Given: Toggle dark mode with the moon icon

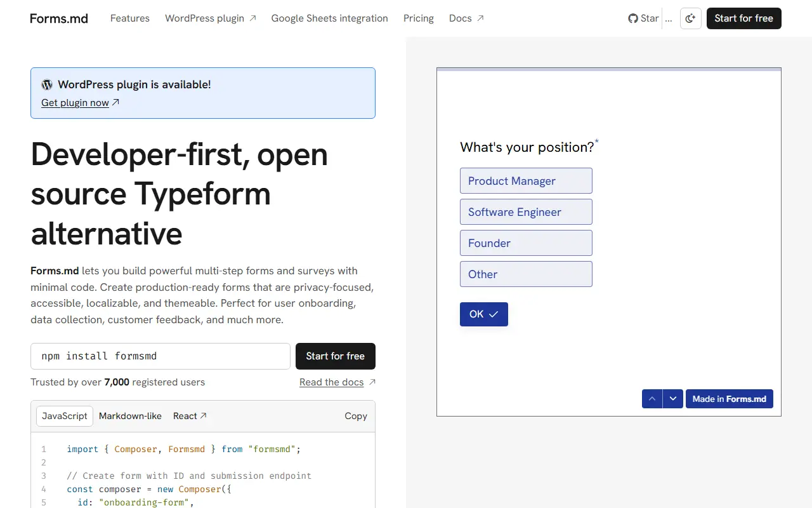Looking at the screenshot, I should pyautogui.click(x=690, y=18).
